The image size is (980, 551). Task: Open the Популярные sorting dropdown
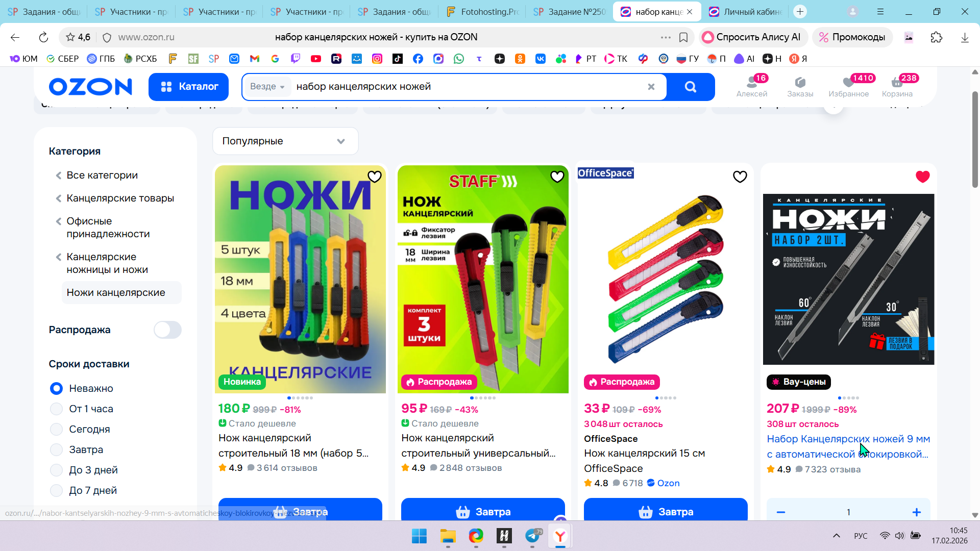pyautogui.click(x=285, y=141)
